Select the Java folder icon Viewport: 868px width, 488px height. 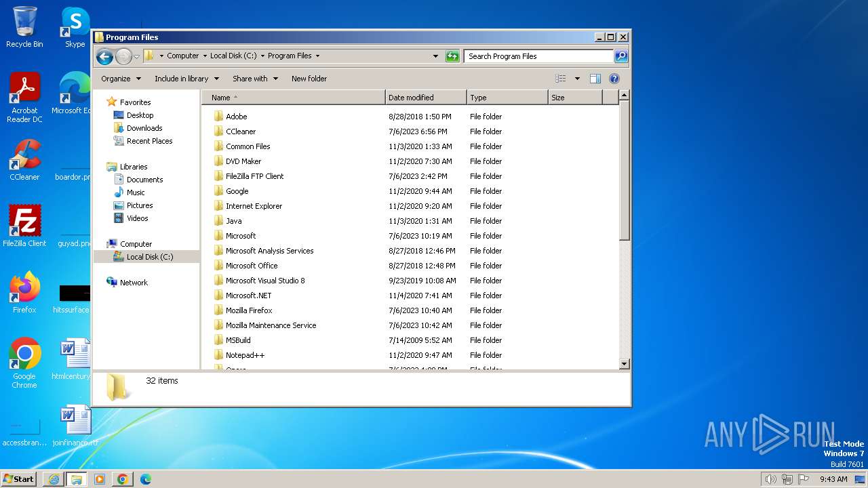[218, 220]
